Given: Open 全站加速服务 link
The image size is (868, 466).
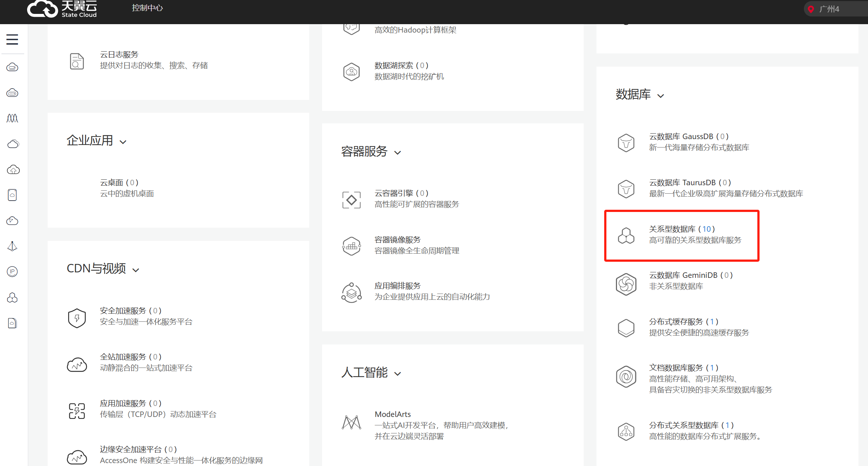Looking at the screenshot, I should point(130,357).
